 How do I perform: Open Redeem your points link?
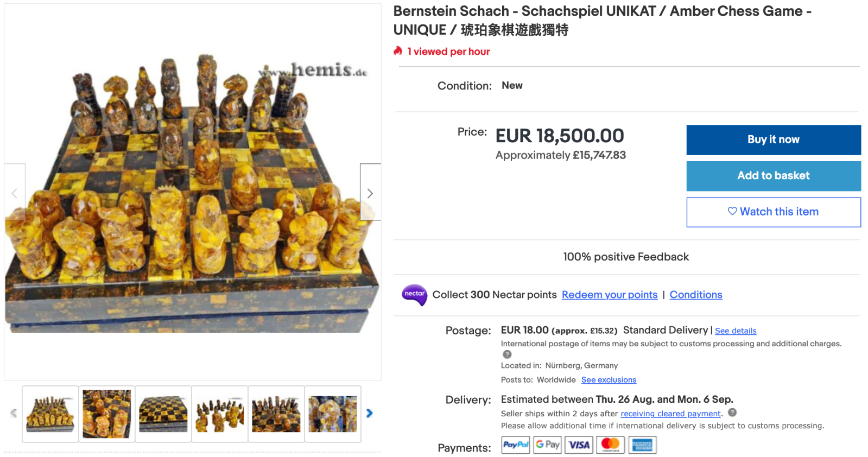point(610,295)
